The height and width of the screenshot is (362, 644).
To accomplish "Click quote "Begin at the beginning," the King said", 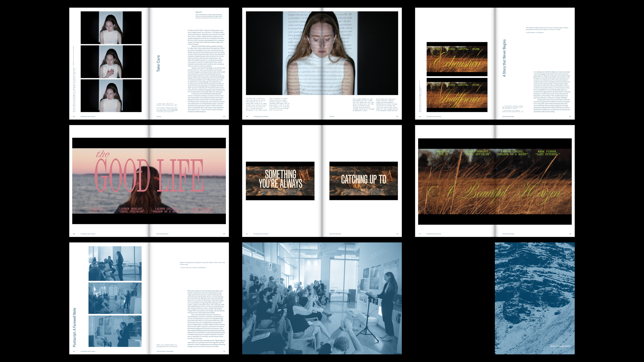I will click(202, 263).
